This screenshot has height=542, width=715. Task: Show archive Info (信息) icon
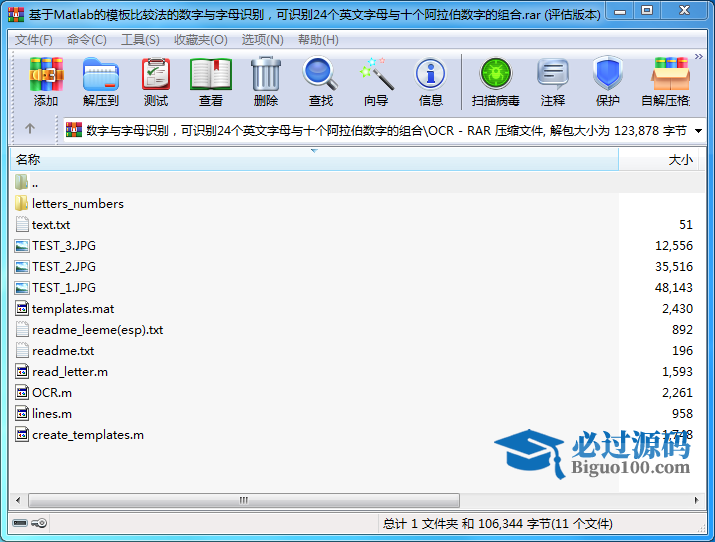pos(431,81)
